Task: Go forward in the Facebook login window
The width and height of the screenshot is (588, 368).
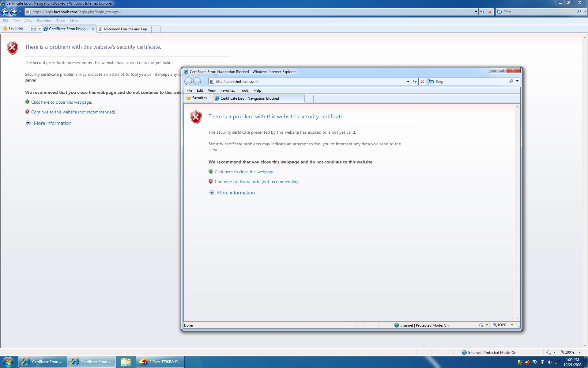Action: [x=13, y=12]
